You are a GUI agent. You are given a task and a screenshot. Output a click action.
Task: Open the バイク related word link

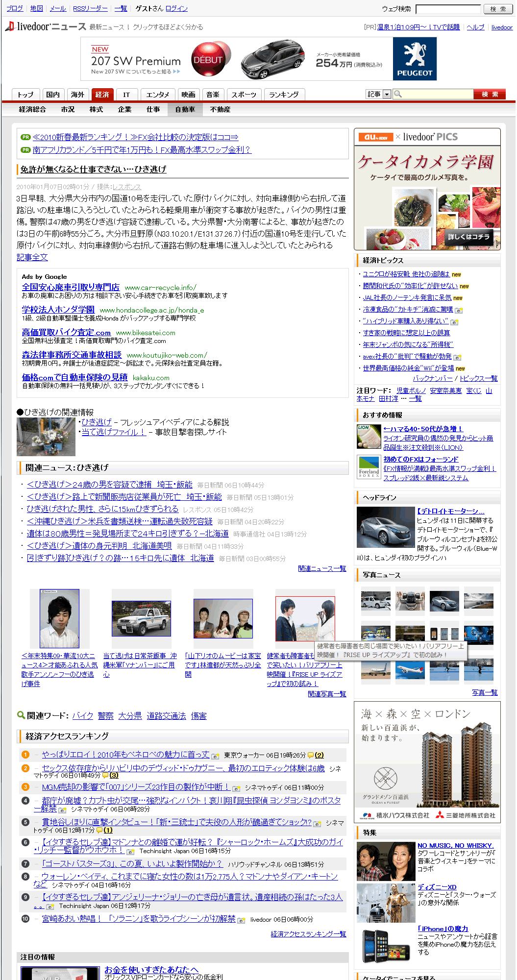tap(83, 716)
